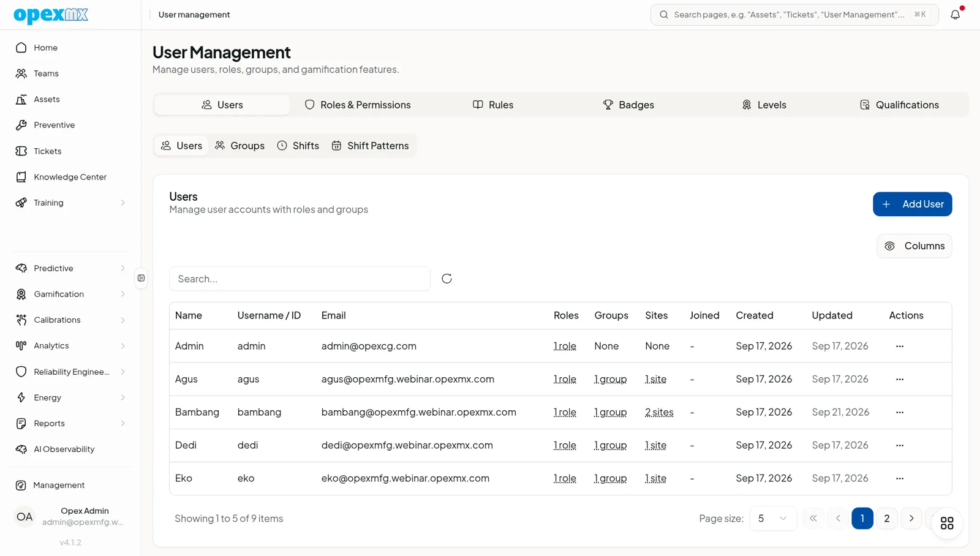
Task: Toggle column visibility with Columns button
Action: click(x=914, y=246)
